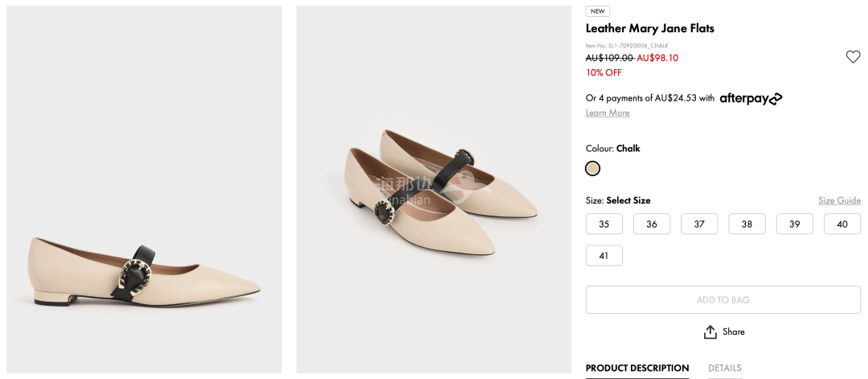
Task: Choose size 39 option
Action: coord(794,224)
